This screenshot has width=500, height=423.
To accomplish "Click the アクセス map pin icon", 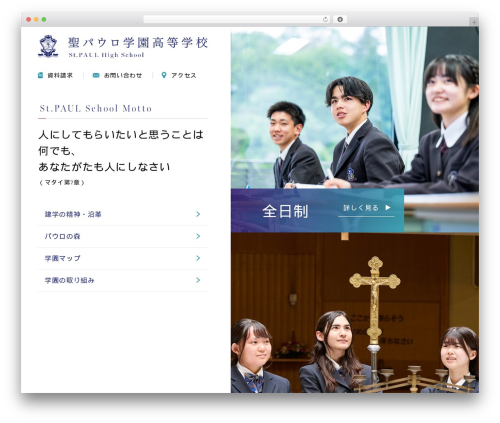I will [164, 75].
